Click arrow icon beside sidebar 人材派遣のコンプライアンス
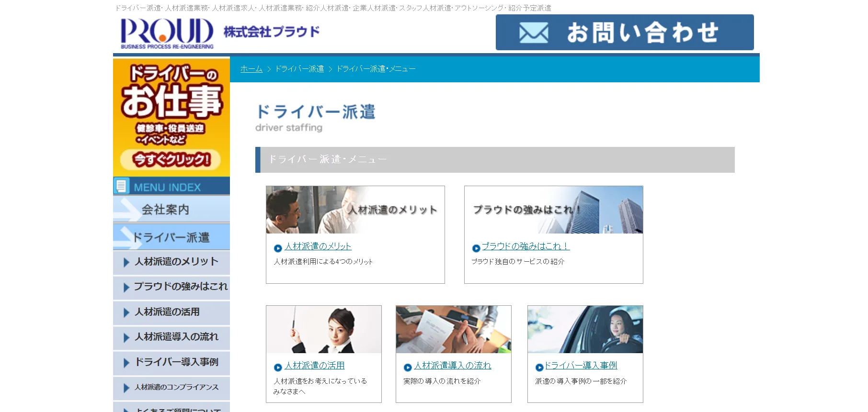The height and width of the screenshot is (412, 868). point(126,388)
